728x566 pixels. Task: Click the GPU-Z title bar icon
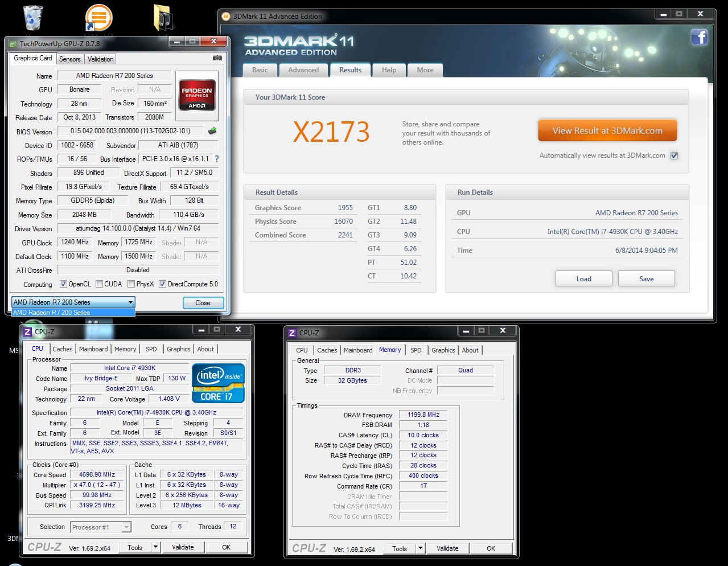pyautogui.click(x=13, y=43)
